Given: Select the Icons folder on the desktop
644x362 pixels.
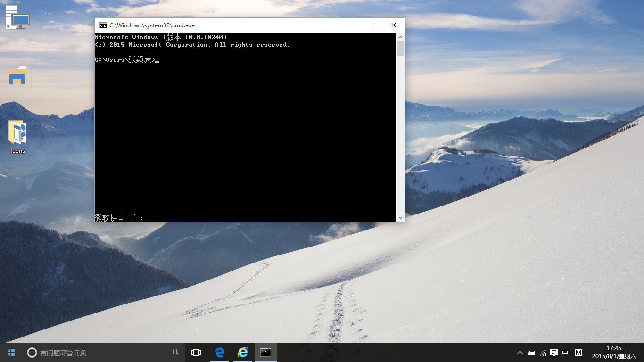Looking at the screenshot, I should click(x=17, y=137).
